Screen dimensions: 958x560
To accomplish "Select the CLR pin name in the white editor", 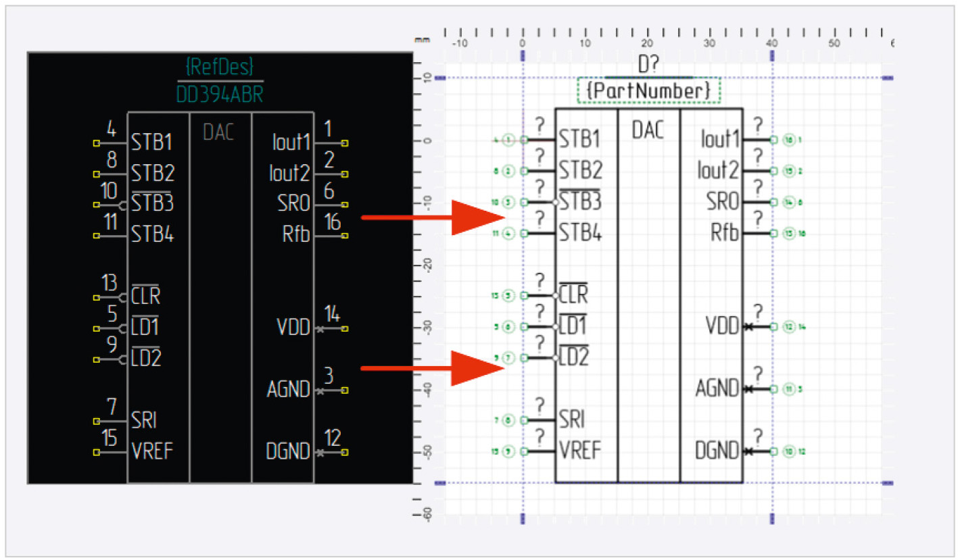I will [573, 295].
